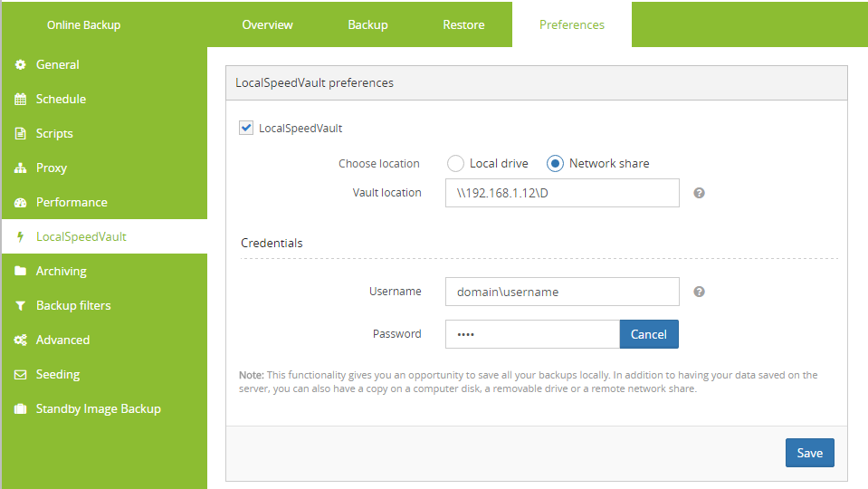The height and width of the screenshot is (489, 868).
Task: Click the Proxy network icon
Action: (x=20, y=168)
